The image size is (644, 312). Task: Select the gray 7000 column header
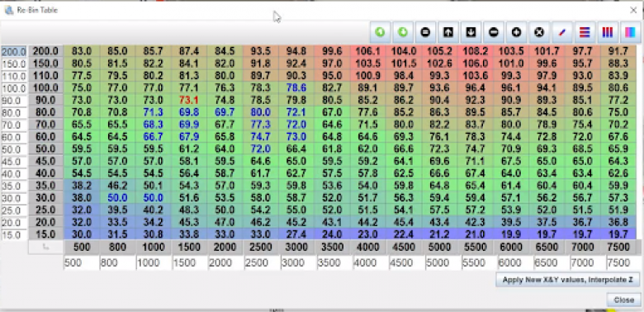pyautogui.click(x=583, y=247)
